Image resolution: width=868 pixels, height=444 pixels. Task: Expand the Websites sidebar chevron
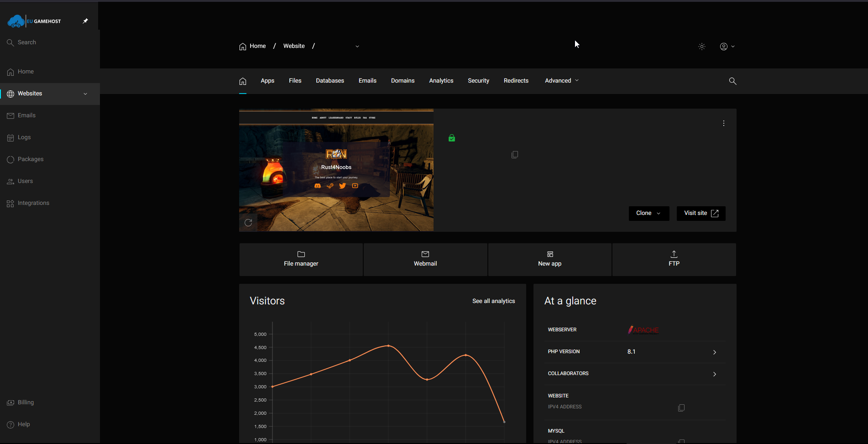85,94
